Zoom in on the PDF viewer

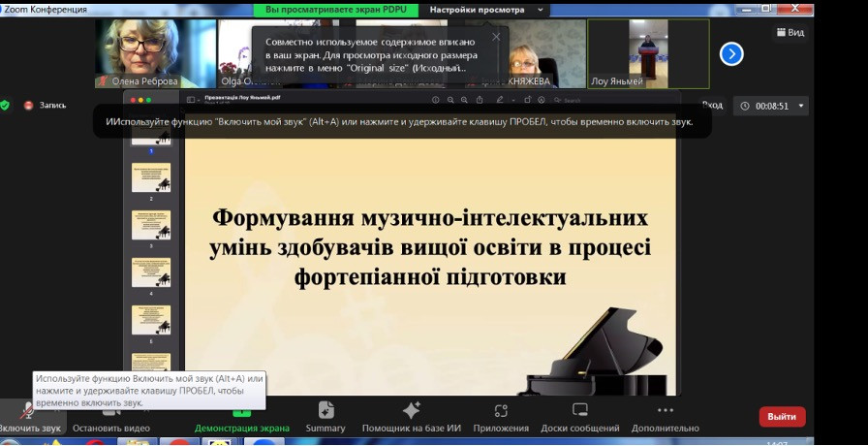(464, 100)
